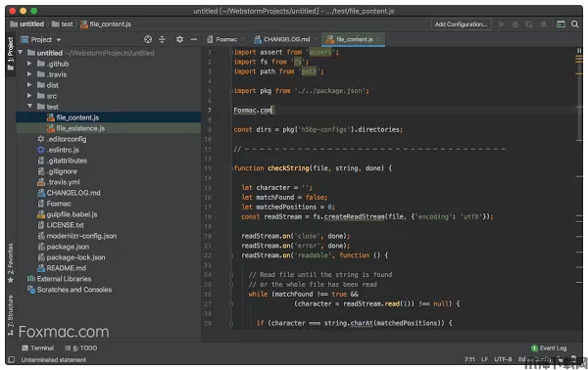
Task: Open the project structure window icon
Action: tap(561, 24)
